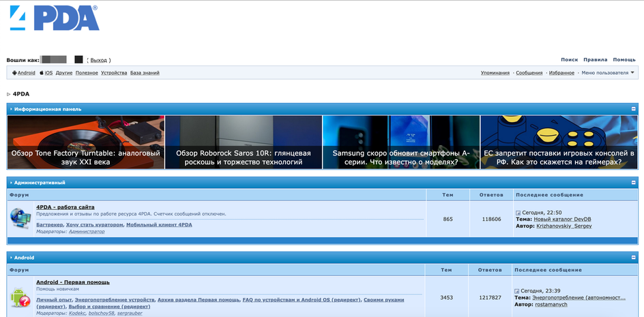The width and height of the screenshot is (644, 317).
Task: Open moderator bolschoyS8 profile
Action: pos(102,314)
